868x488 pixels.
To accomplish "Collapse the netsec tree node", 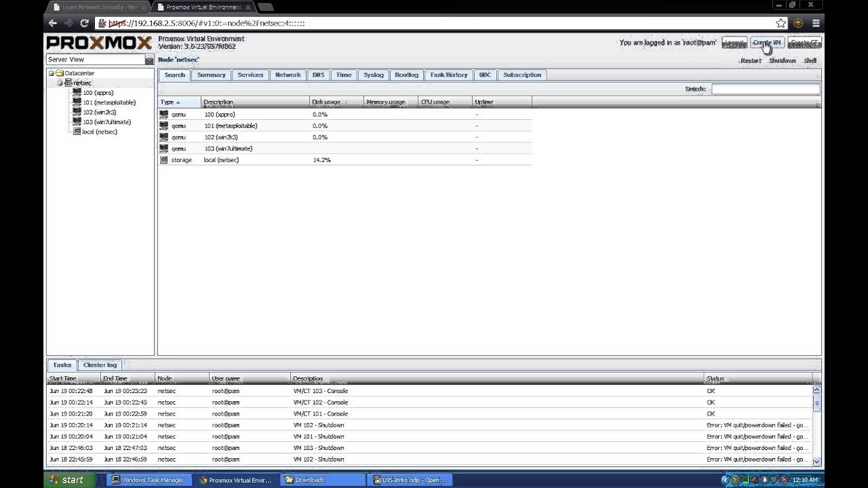I will (60, 83).
